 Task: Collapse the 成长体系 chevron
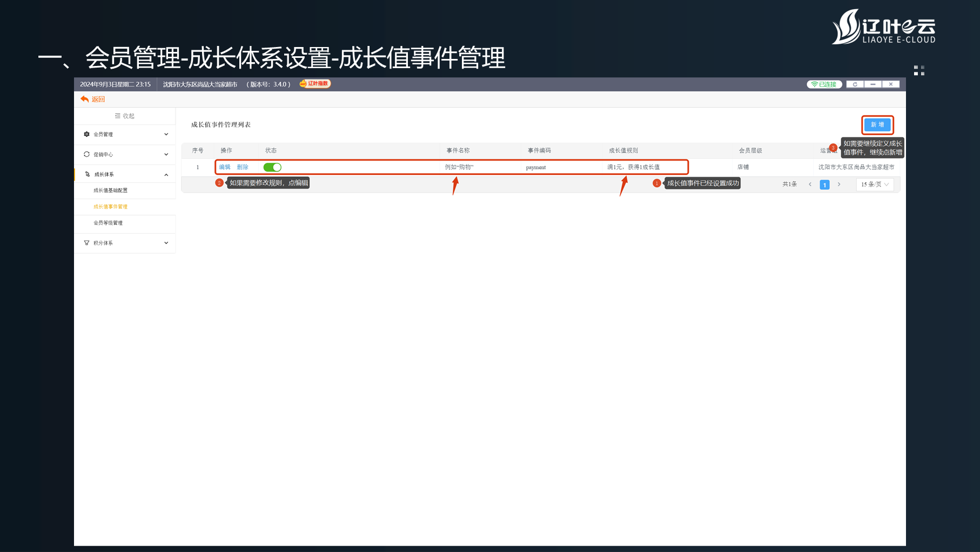[166, 175]
